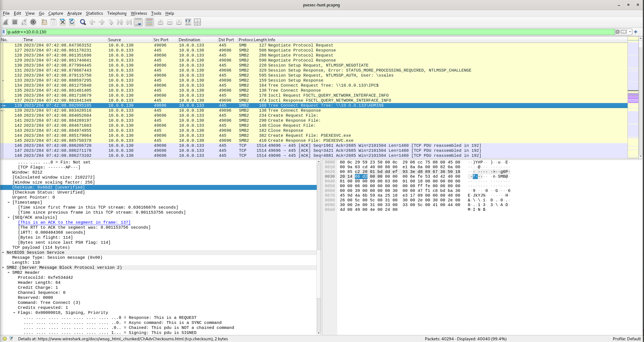Sort by Info column header
Screen dimensions: 644x342
click(x=447, y=40)
